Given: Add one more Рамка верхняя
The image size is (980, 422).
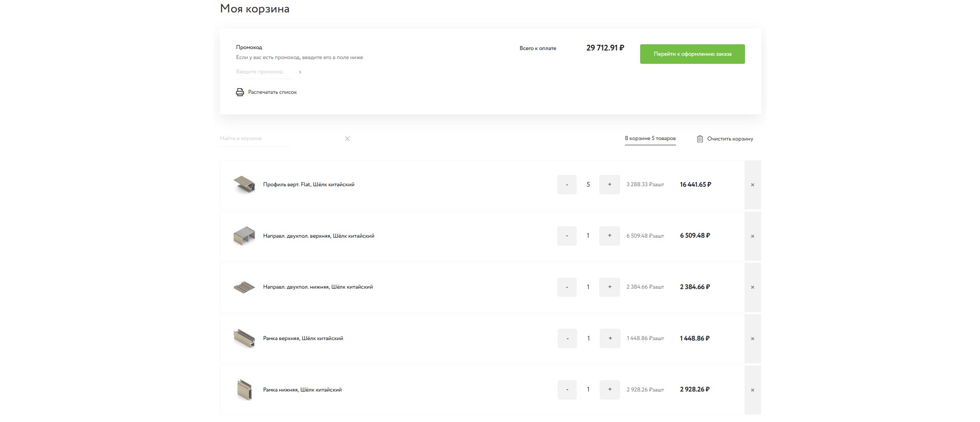Looking at the screenshot, I should 610,339.
